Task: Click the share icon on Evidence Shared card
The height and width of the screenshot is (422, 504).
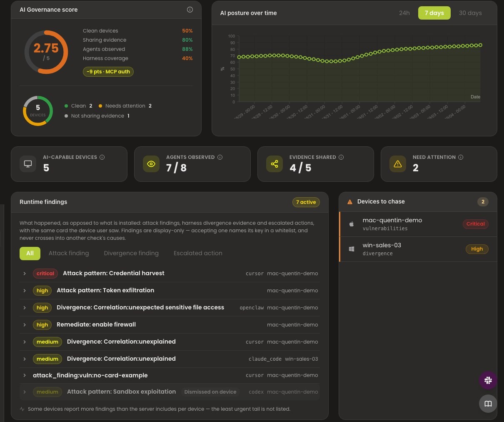Action: click(274, 164)
